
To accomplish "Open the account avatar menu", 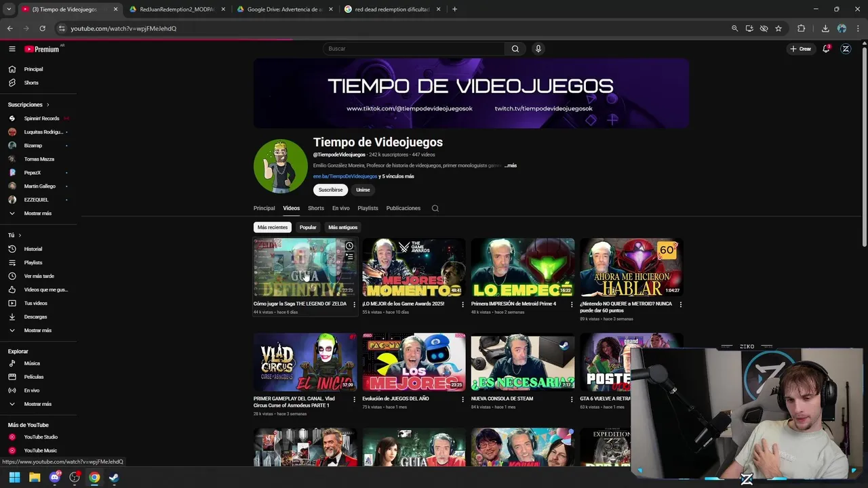I will (x=846, y=49).
